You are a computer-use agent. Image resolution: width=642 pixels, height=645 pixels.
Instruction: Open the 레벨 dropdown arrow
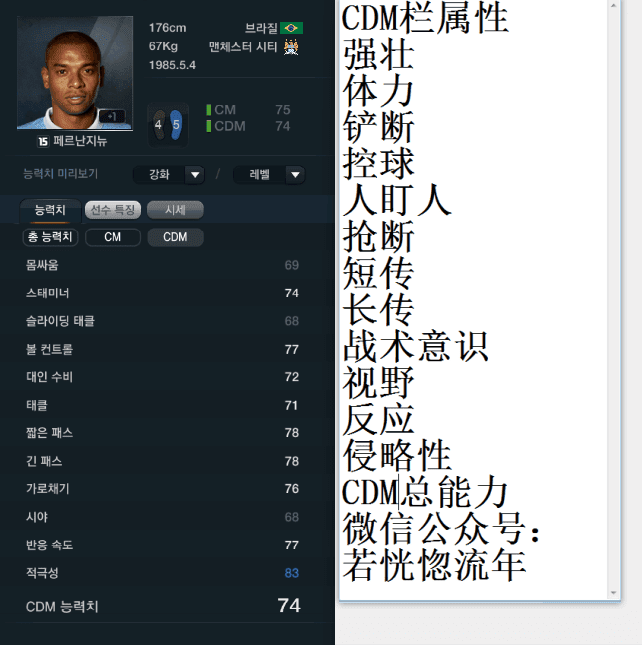pyautogui.click(x=295, y=175)
